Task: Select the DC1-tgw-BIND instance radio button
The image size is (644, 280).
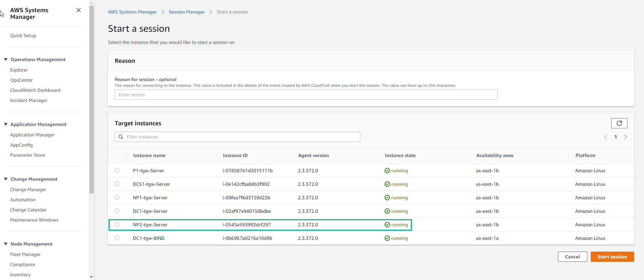Action: pyautogui.click(x=117, y=238)
